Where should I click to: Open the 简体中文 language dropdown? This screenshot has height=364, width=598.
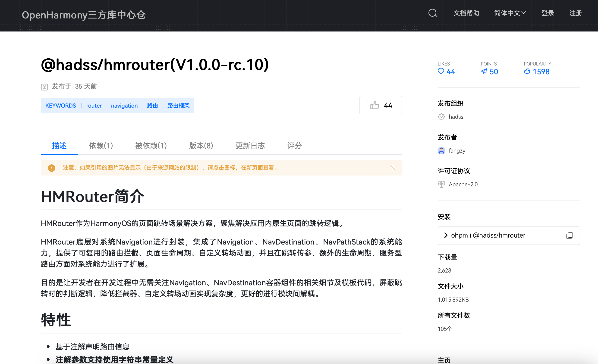510,13
